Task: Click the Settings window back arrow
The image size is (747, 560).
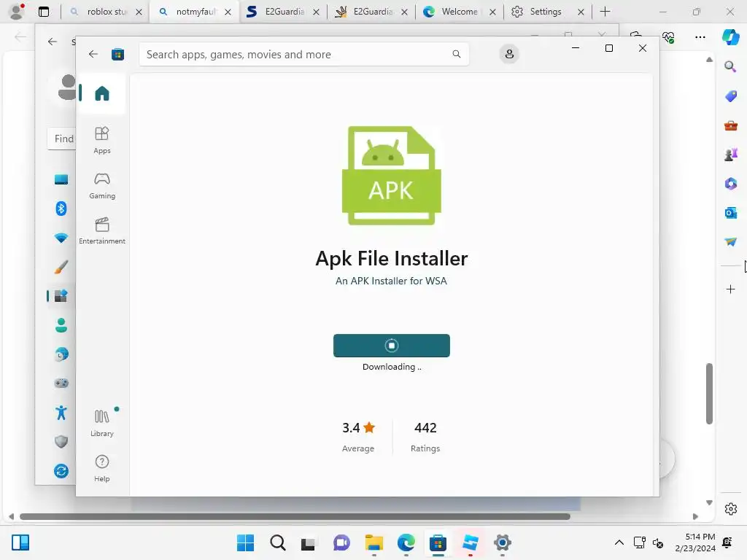Action: tap(53, 42)
